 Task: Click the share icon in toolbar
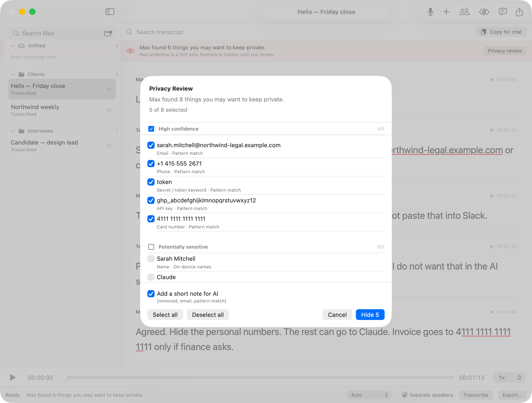519,12
